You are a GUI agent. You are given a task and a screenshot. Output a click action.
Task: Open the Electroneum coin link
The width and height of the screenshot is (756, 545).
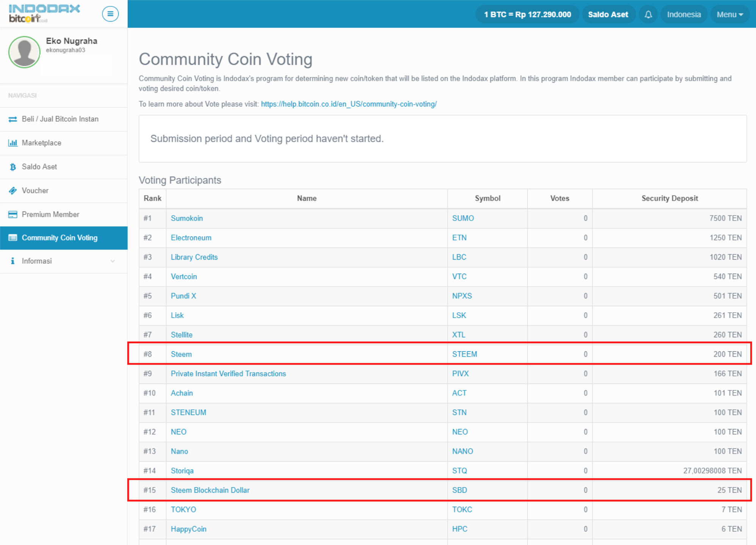click(191, 238)
